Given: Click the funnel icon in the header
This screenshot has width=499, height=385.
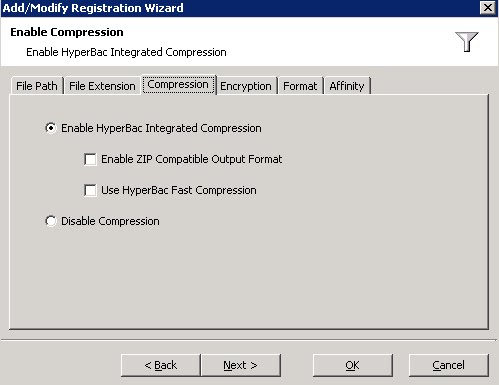Looking at the screenshot, I should (x=467, y=42).
